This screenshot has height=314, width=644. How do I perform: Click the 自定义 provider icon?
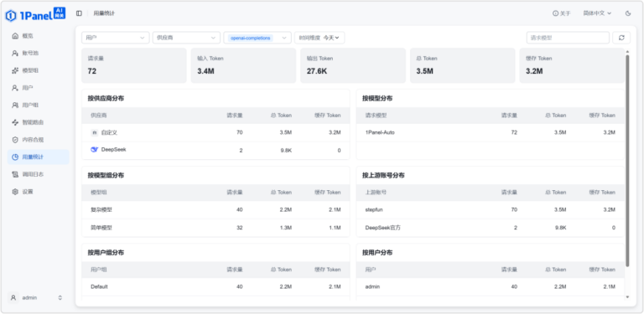point(95,132)
